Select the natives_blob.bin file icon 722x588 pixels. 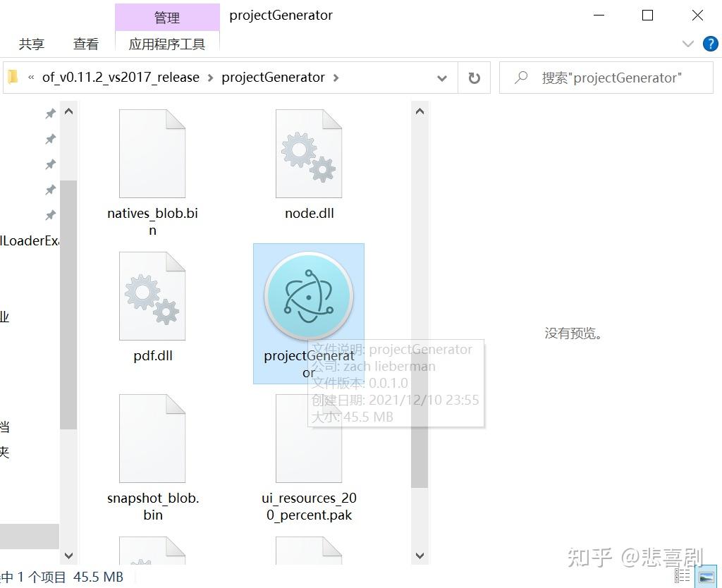point(152,152)
